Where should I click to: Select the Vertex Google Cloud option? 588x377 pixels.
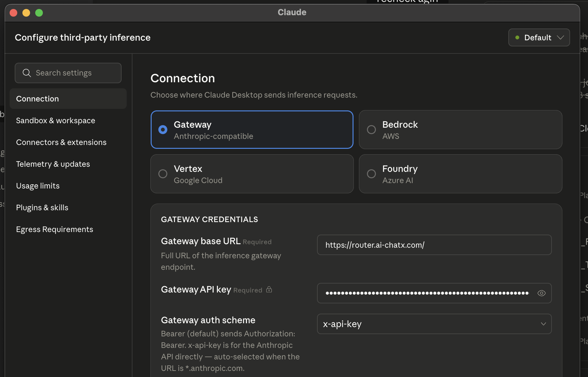252,174
